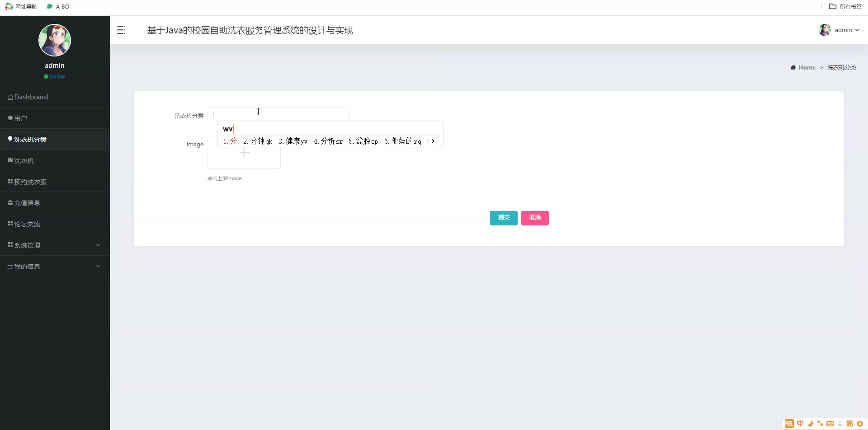Go to next IME candidate page arrow

click(433, 141)
